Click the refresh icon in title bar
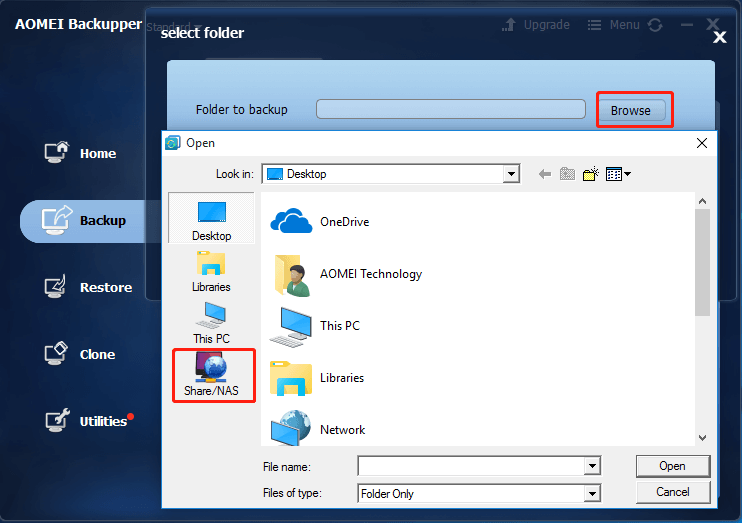This screenshot has width=742, height=523. [655, 25]
